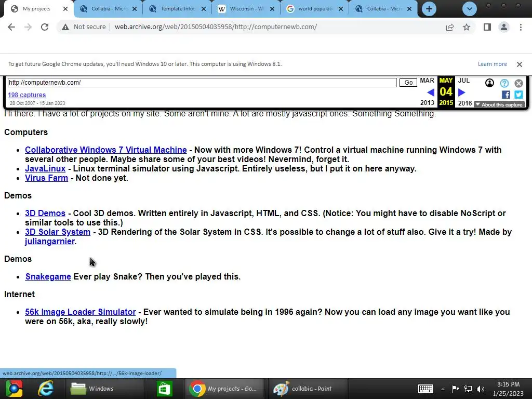Click the browser forward arrow
Viewport: 532px width, 399px height.
tap(28, 27)
